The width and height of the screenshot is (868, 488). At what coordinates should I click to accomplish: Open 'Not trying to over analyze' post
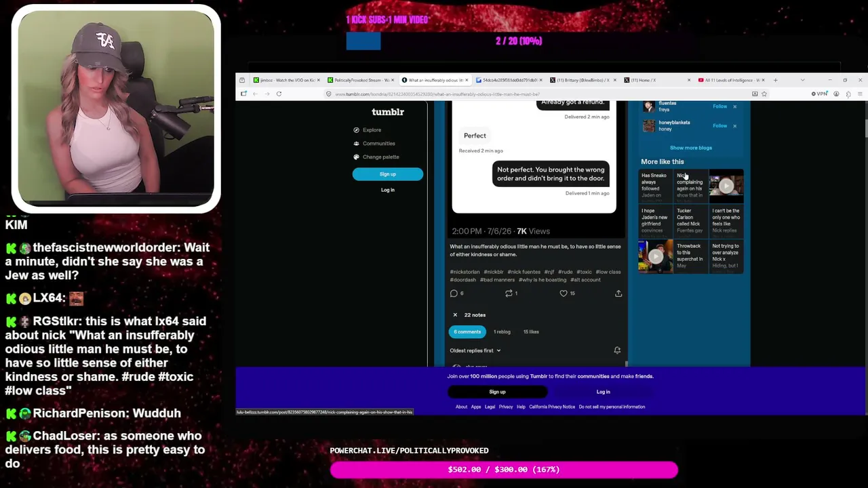tap(726, 256)
